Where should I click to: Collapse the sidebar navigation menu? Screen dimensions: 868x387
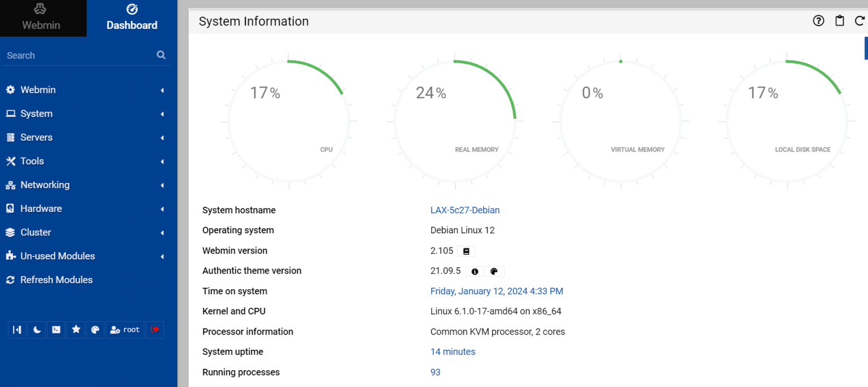pyautogui.click(x=17, y=329)
